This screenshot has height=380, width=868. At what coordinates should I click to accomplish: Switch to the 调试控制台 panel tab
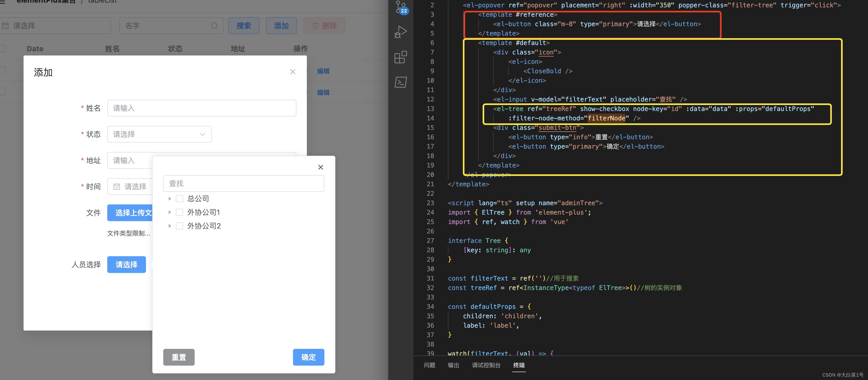486,365
